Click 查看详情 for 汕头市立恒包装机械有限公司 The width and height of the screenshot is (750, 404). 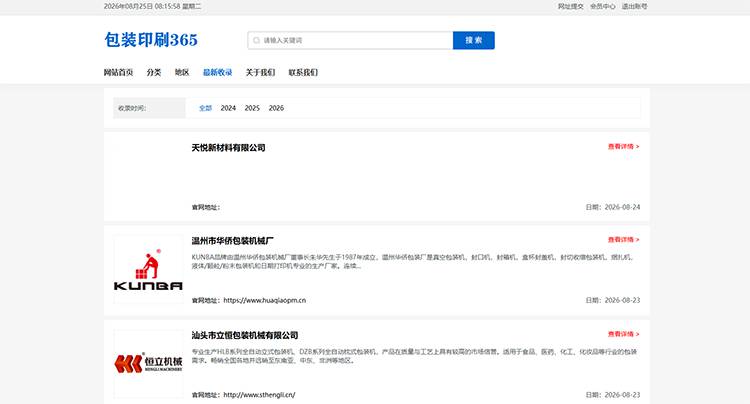[x=623, y=334]
